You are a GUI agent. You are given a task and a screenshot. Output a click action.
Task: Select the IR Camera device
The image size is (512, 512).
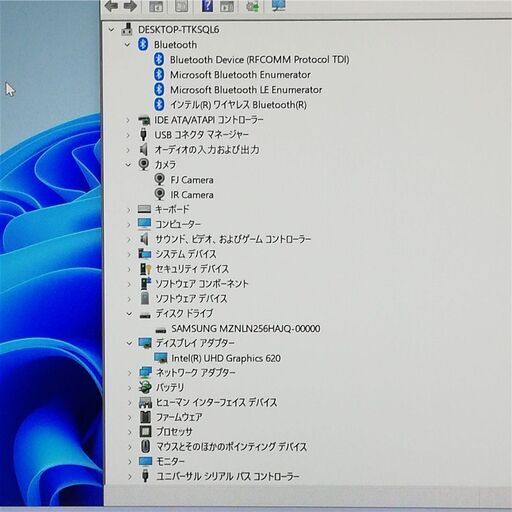[x=192, y=195]
